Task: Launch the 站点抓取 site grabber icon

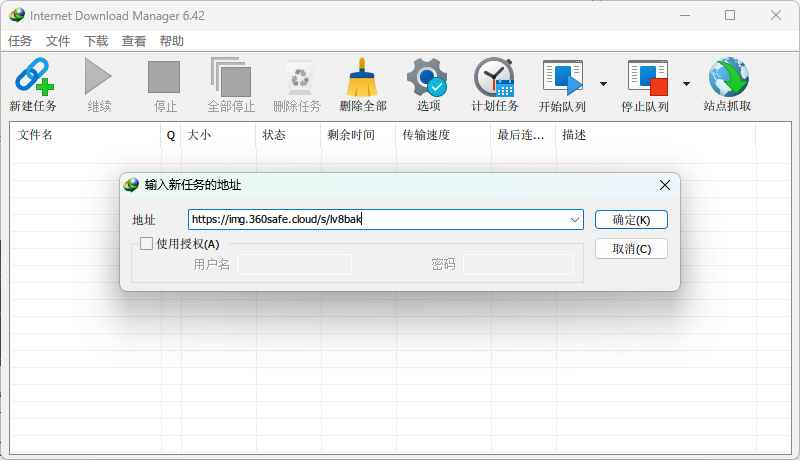Action: 729,77
